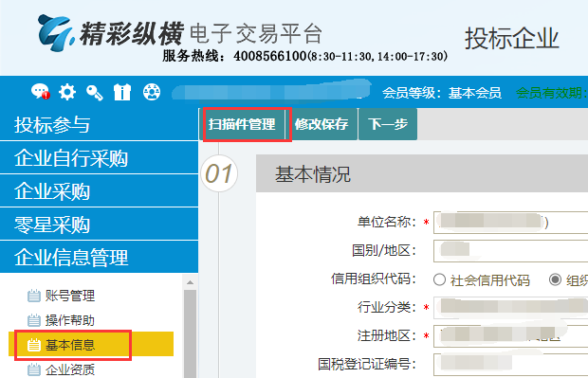The image size is (588, 378).
Task: Open settings via the gear icon
Action: point(67,92)
